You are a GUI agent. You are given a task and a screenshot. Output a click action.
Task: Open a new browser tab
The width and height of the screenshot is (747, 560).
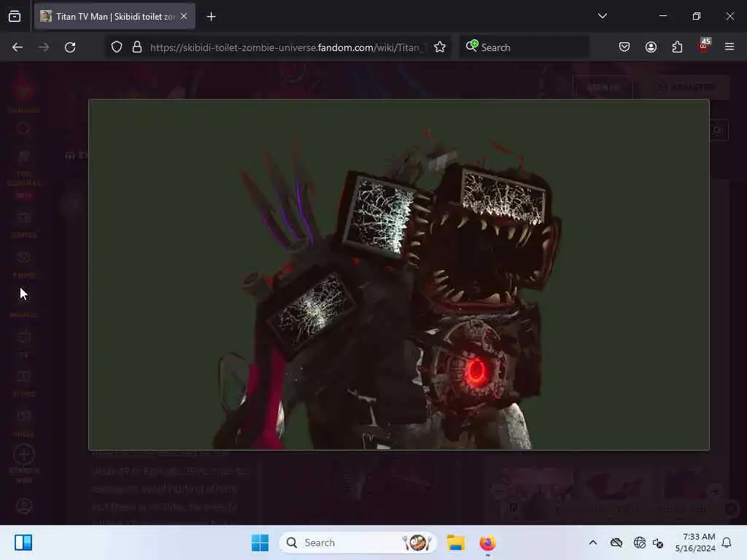pyautogui.click(x=211, y=17)
